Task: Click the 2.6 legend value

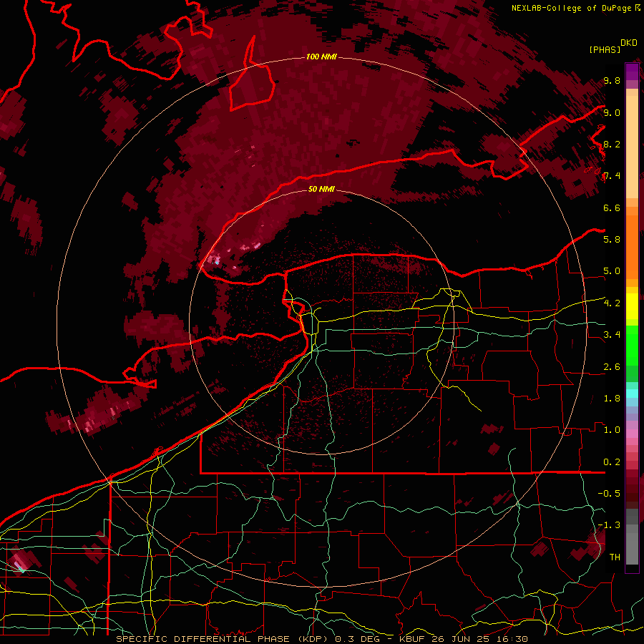Action: (x=612, y=367)
